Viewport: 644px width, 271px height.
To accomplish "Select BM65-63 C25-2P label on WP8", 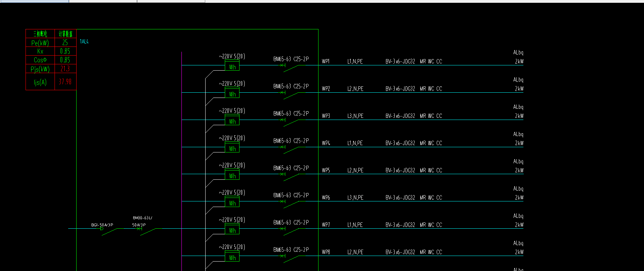I will click(x=291, y=250).
